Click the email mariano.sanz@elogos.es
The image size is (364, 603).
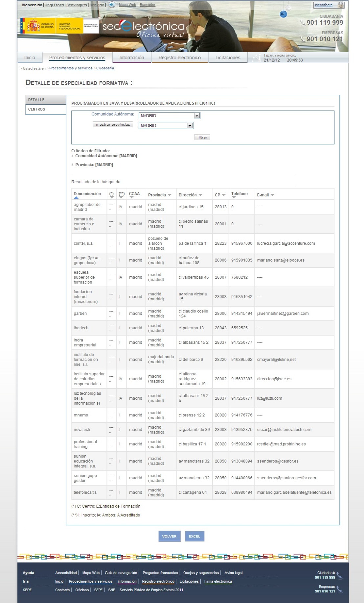pos(281,260)
